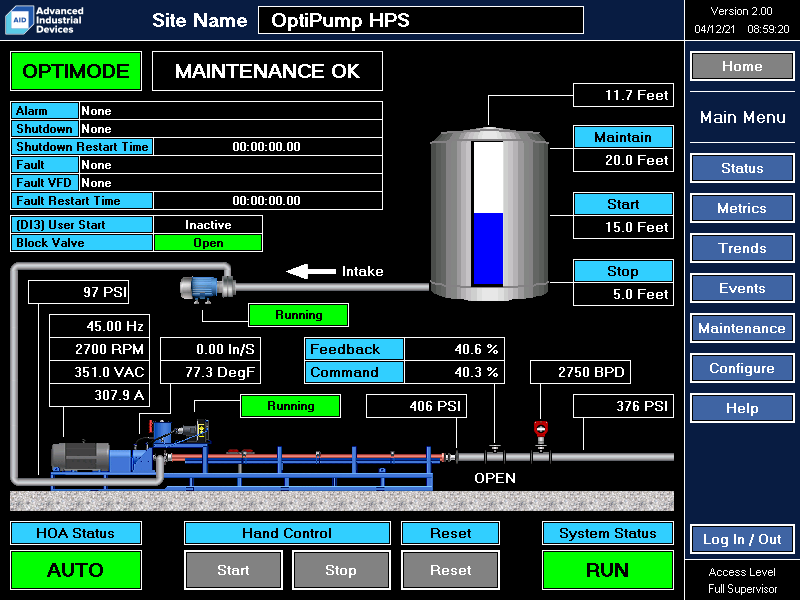Click the intake pump Running indicator

(x=298, y=315)
